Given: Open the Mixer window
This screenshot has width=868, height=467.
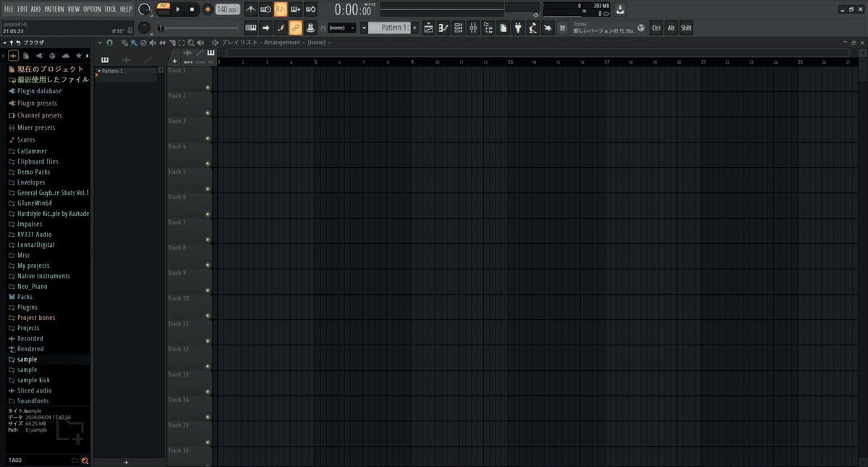Looking at the screenshot, I should (473, 28).
